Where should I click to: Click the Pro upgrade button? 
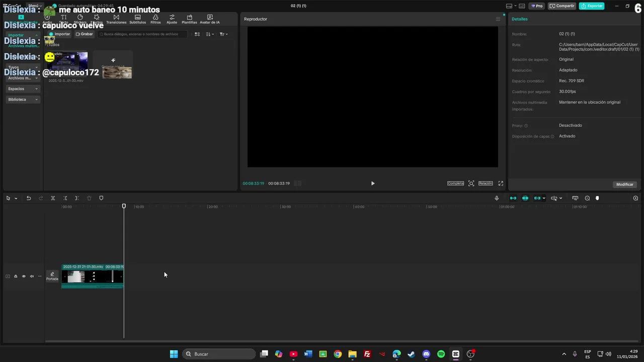coord(537,6)
